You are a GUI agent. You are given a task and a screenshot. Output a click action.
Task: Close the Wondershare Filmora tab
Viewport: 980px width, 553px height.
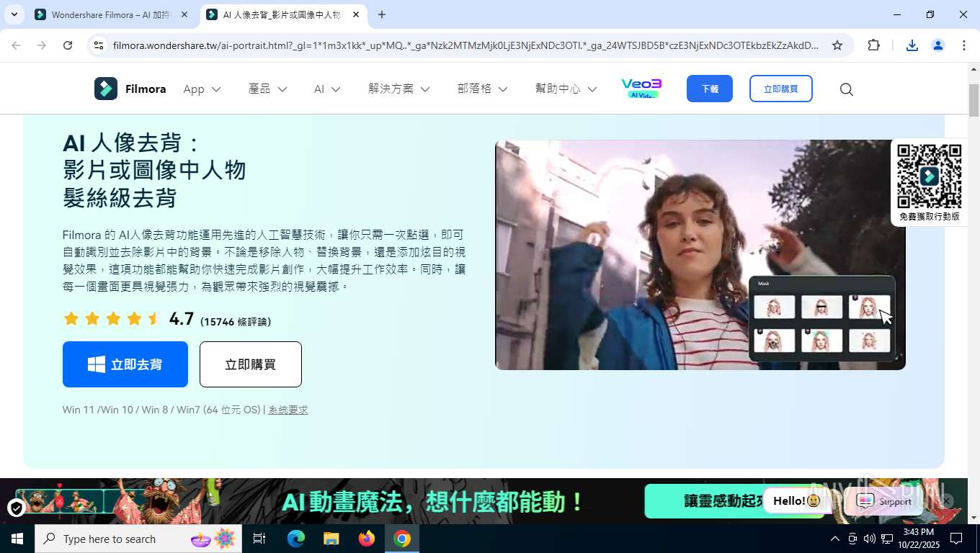pyautogui.click(x=184, y=14)
